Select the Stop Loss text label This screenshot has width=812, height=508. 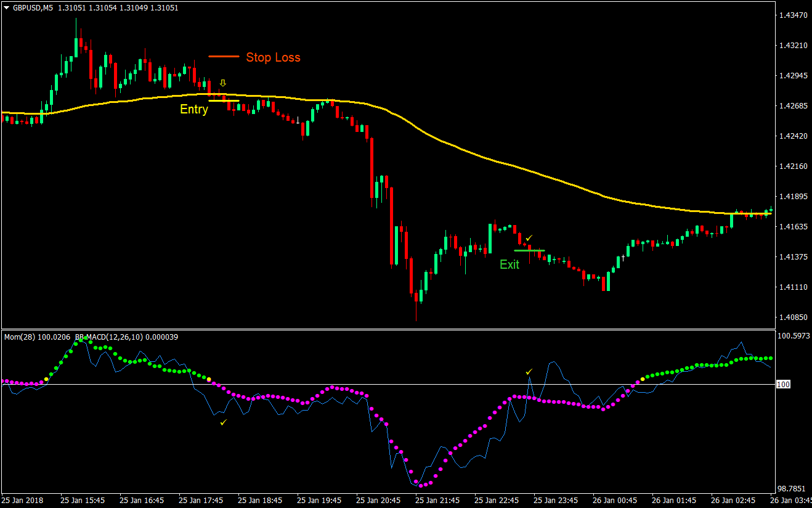coord(273,57)
